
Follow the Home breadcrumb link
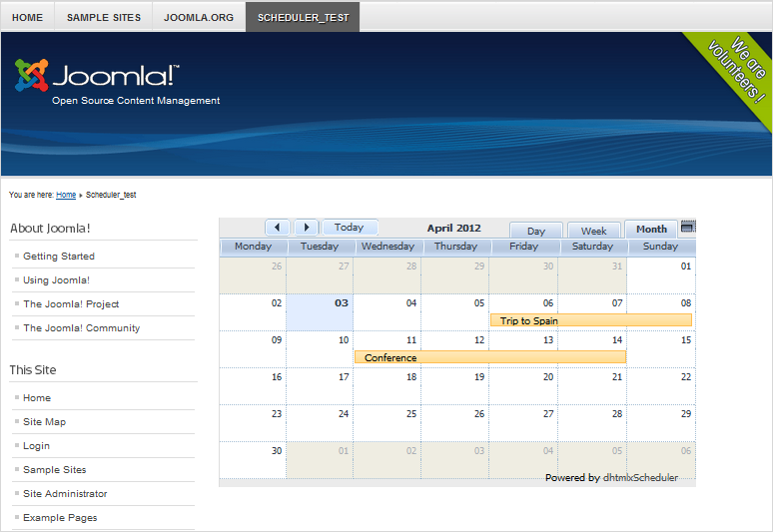pos(66,195)
